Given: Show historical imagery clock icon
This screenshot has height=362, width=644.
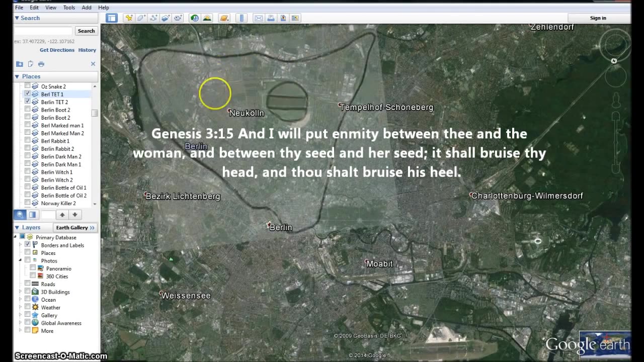Looking at the screenshot, I should (x=195, y=18).
